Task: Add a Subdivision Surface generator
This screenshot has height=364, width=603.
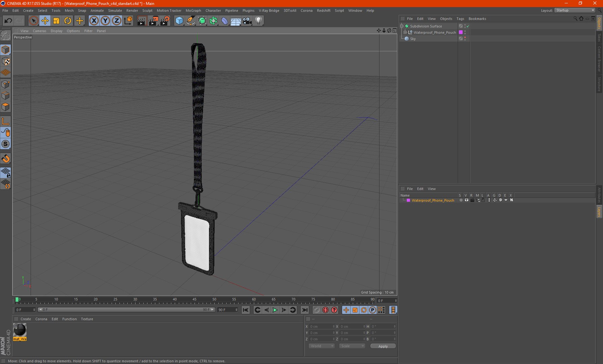Action: click(202, 21)
